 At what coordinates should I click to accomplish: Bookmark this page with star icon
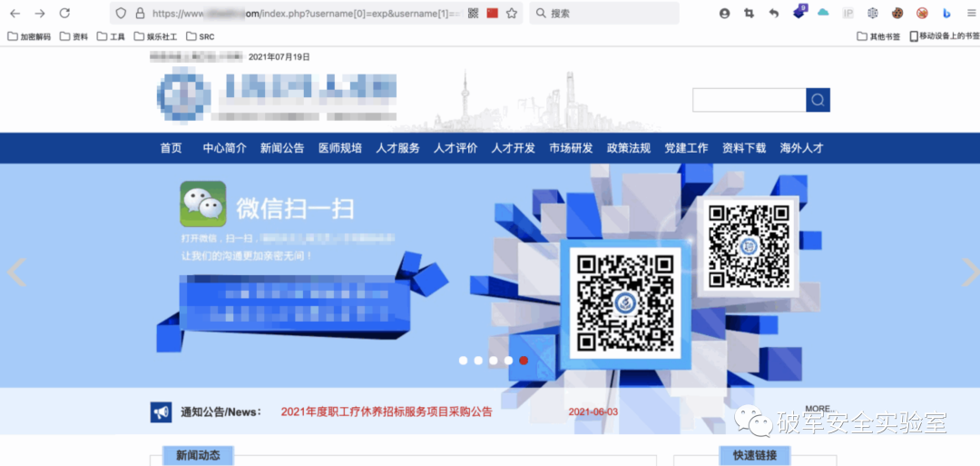(512, 14)
